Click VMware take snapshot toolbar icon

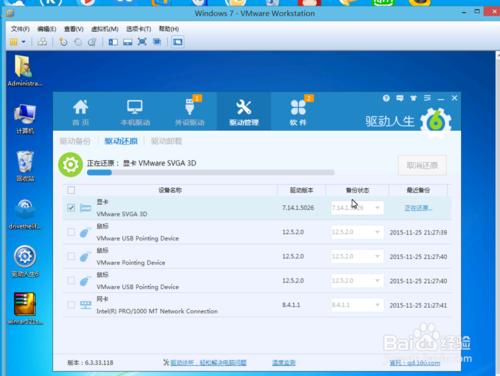pyautogui.click(x=63, y=42)
